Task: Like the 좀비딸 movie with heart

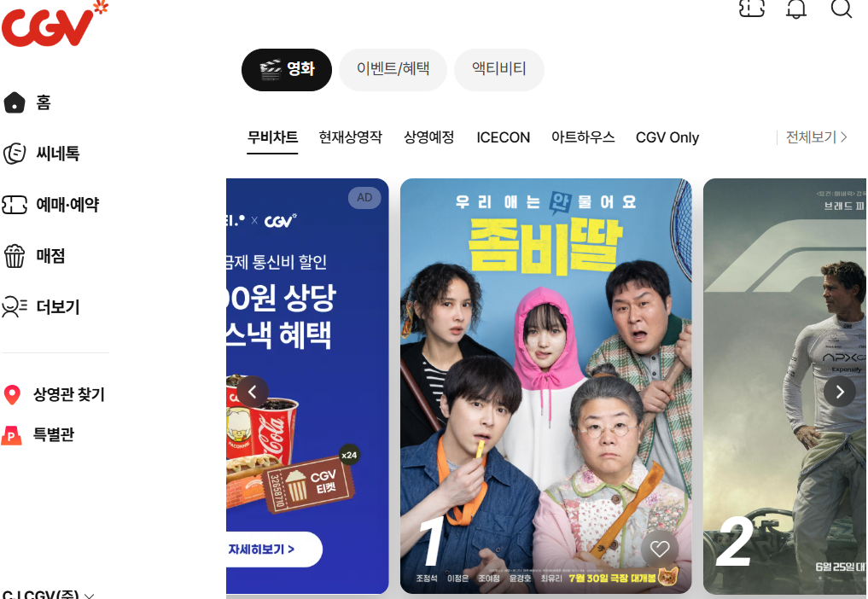Action: click(659, 549)
